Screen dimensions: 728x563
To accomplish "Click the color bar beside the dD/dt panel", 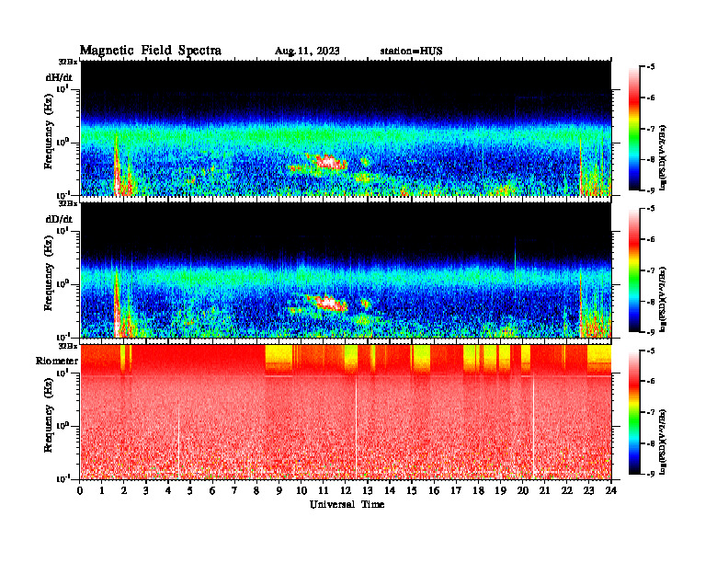I will (x=634, y=270).
